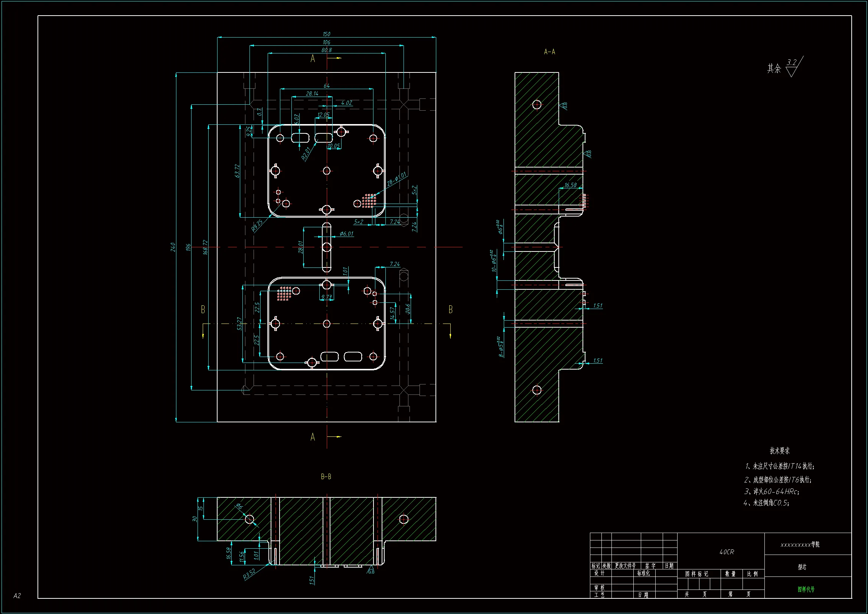Click the 150 overall width dimension
Viewport: 868px width, 614px height.
pyautogui.click(x=326, y=34)
